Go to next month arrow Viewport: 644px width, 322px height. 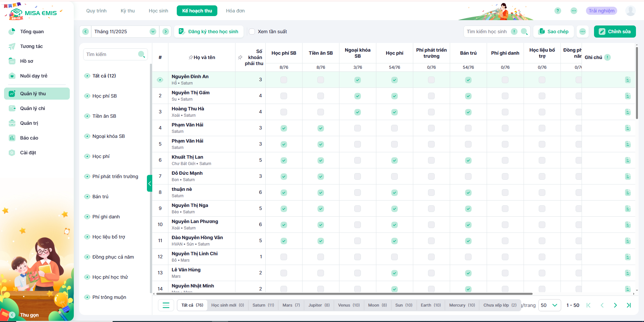(x=166, y=32)
